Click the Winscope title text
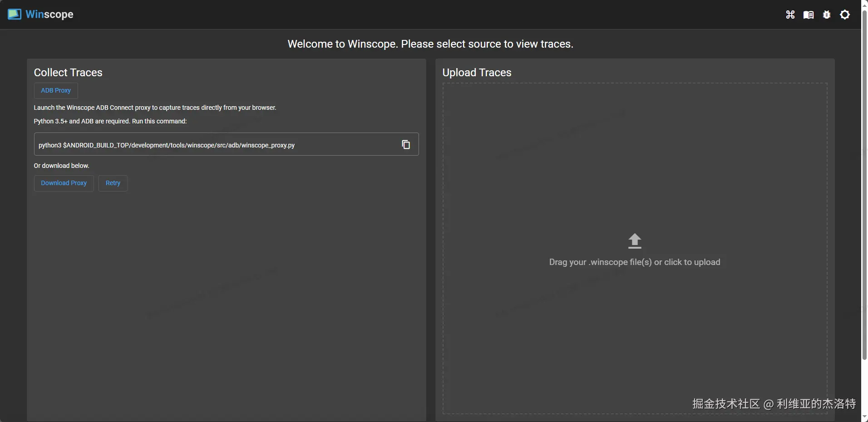This screenshot has width=868, height=422. (49, 15)
